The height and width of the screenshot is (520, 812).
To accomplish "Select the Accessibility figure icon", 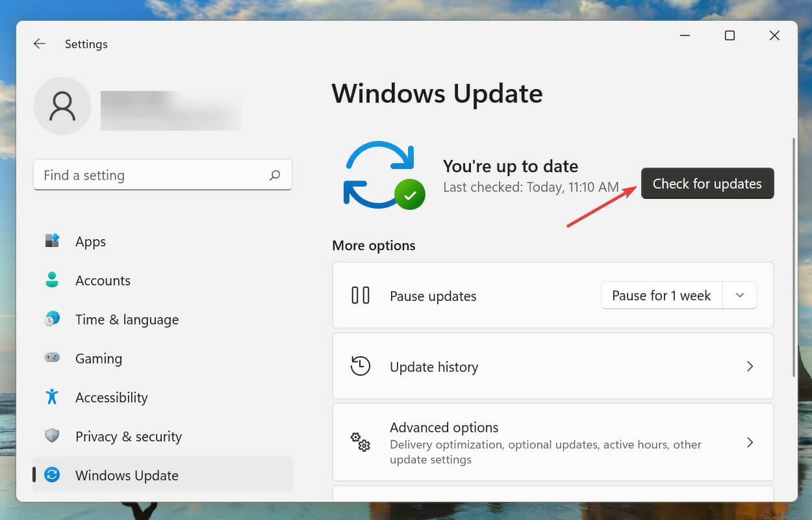I will coord(52,397).
